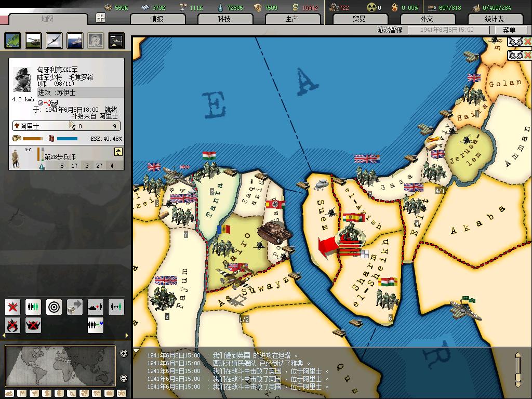Click the nuclear radiation symbol icon
This screenshot has height=399, width=532.
click(x=371, y=7)
